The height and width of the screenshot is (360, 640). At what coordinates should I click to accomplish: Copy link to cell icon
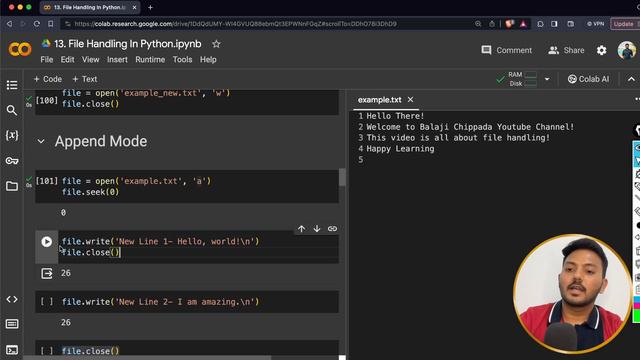(332, 229)
